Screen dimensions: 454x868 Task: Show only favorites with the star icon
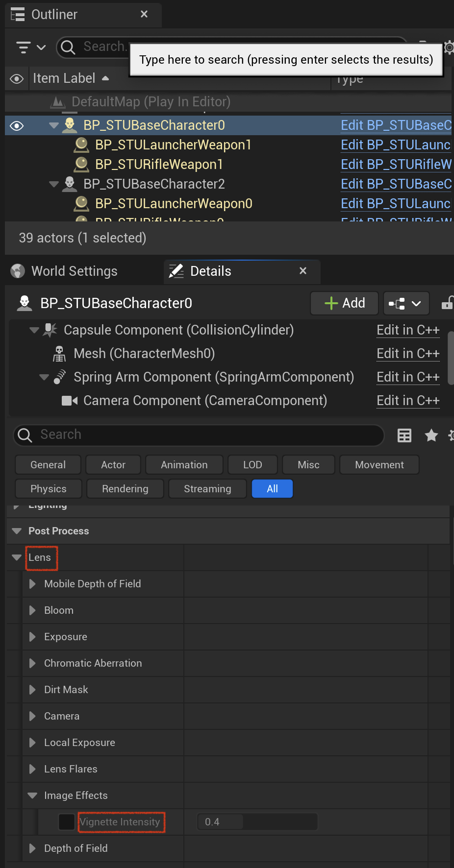point(431,435)
